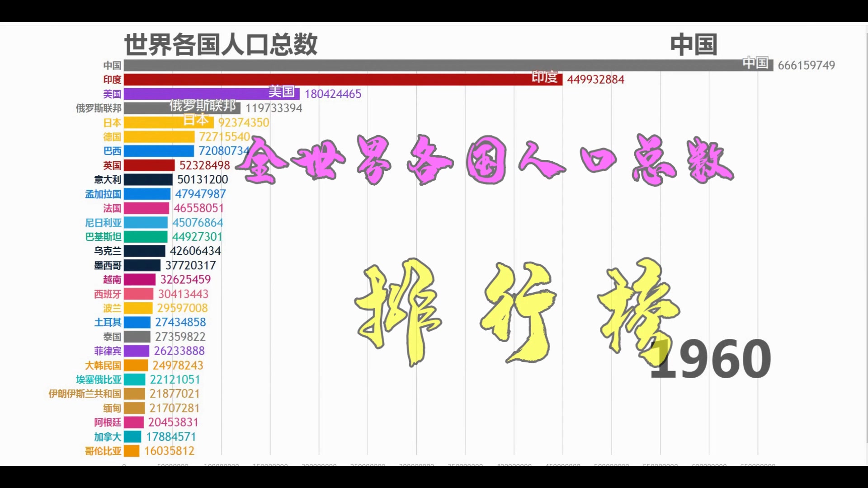Click the 孟加拉国 axis label

pyautogui.click(x=103, y=194)
